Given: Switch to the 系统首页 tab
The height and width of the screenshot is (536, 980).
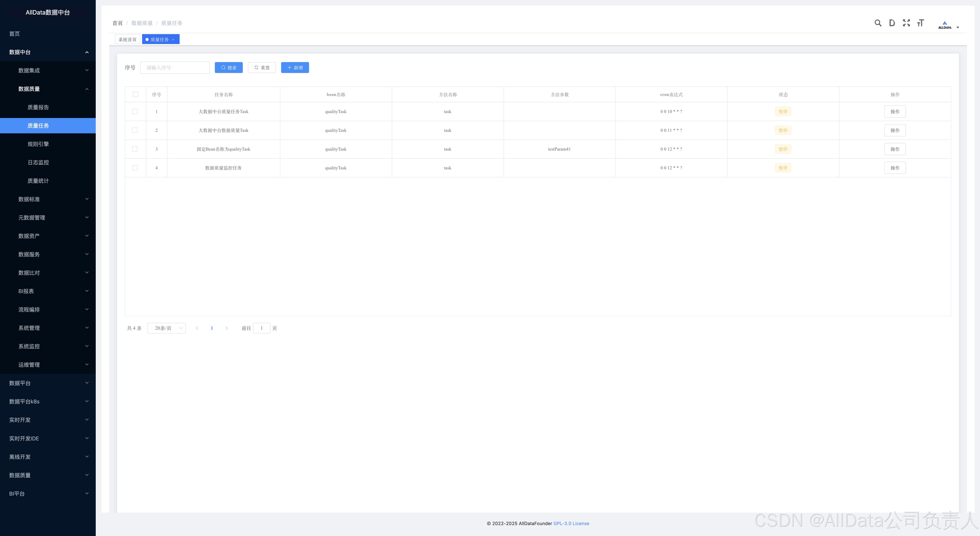Looking at the screenshot, I should click(x=128, y=40).
